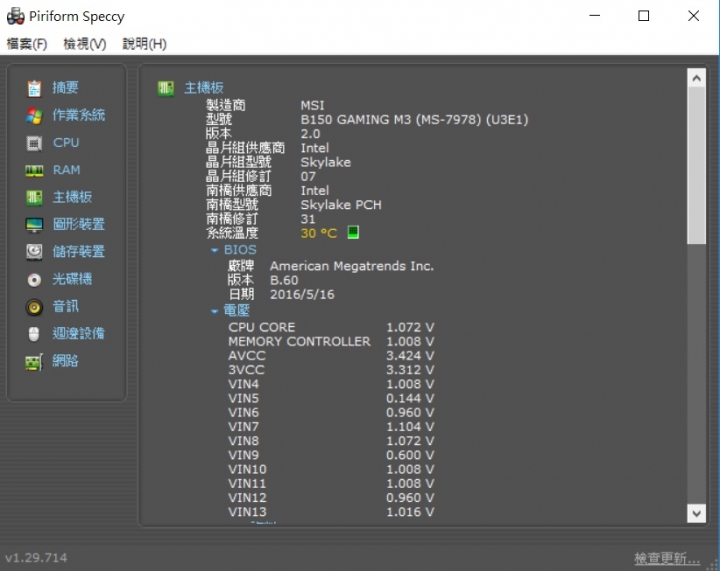Click the manufacturer value MSI
720x571 pixels.
312,106
